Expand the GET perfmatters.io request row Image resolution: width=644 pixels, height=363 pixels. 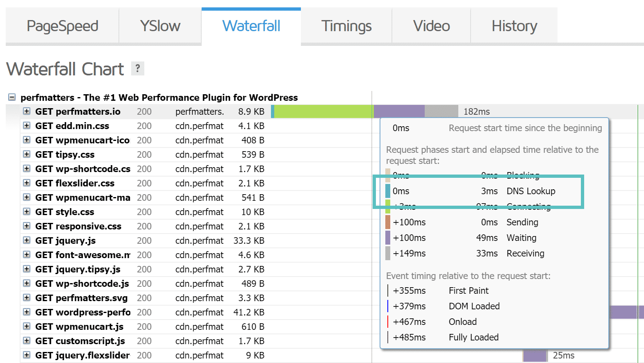[x=27, y=111]
